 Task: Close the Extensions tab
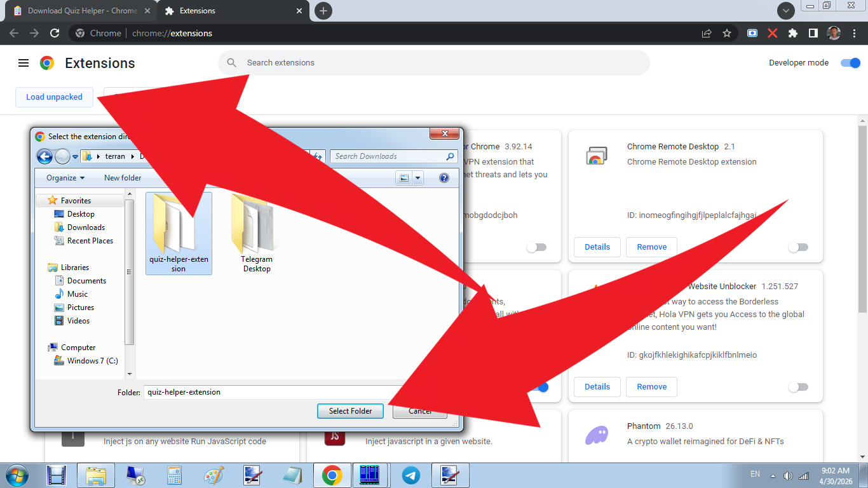[x=299, y=11]
